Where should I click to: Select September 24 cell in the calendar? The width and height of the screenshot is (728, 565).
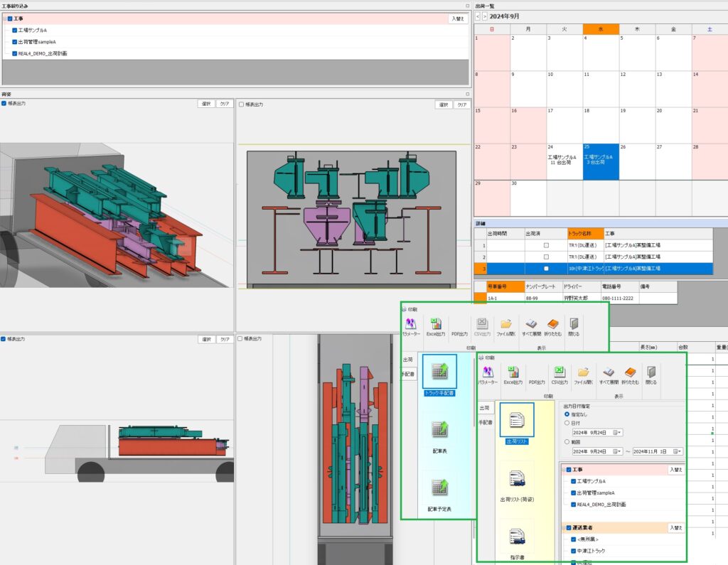pos(564,161)
